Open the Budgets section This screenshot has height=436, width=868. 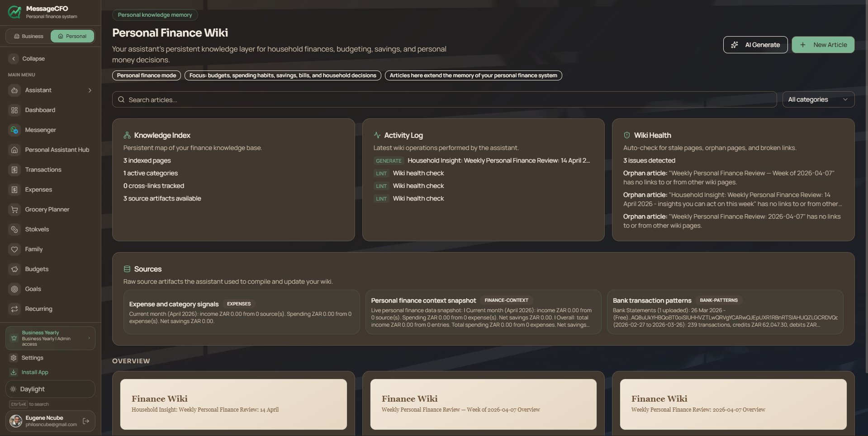[36, 269]
